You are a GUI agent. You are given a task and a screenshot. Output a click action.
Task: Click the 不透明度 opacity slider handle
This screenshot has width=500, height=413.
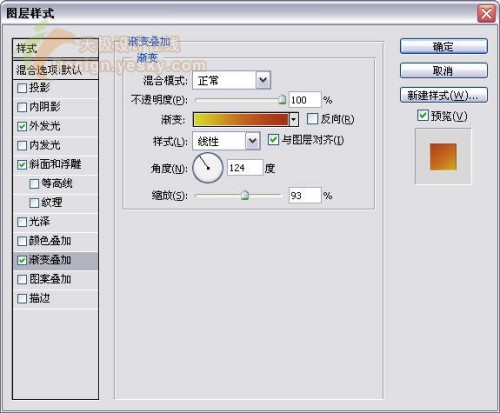click(x=282, y=99)
